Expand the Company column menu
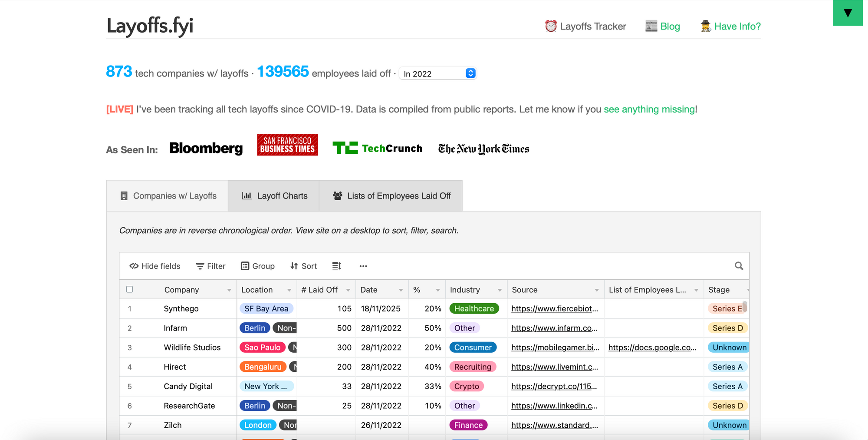 click(x=229, y=290)
